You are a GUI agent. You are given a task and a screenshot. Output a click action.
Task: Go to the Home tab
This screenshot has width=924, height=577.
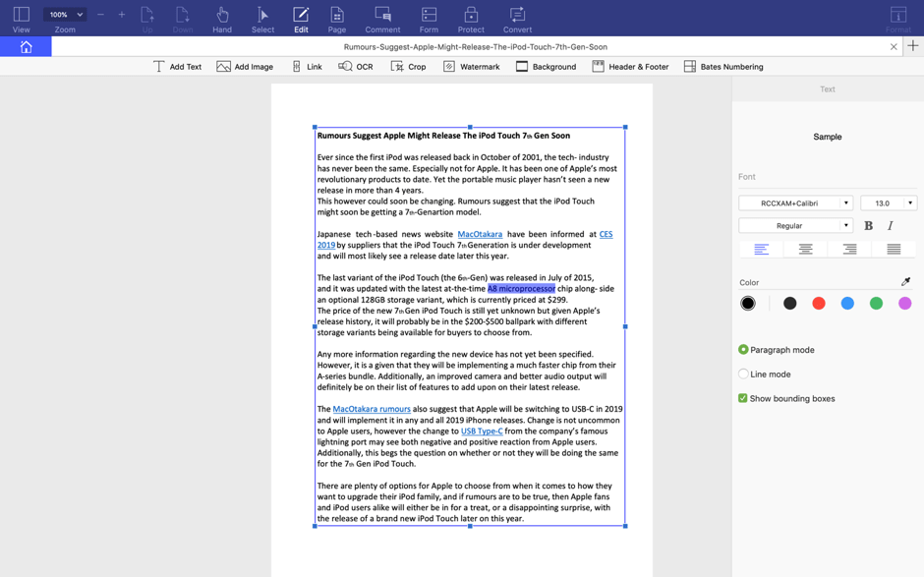(26, 46)
